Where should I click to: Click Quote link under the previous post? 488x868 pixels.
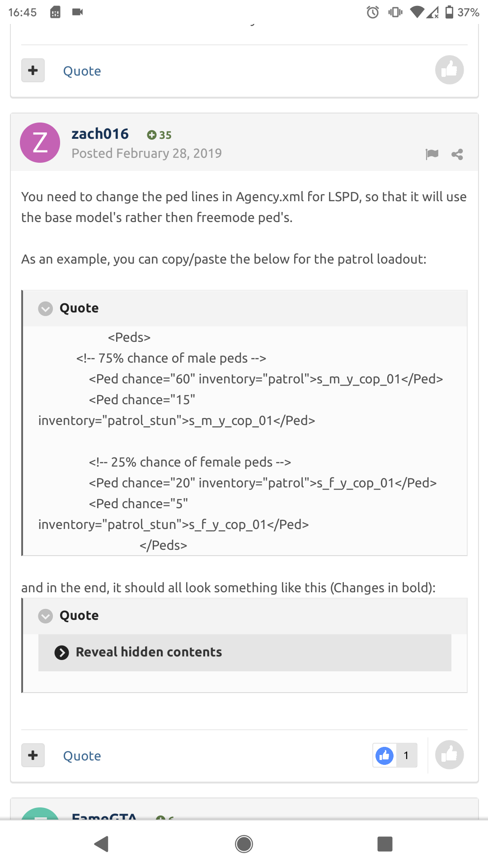(82, 71)
